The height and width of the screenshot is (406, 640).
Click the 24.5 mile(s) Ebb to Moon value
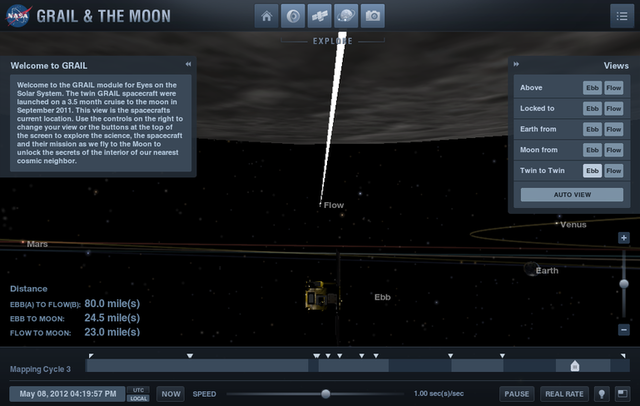coord(112,318)
